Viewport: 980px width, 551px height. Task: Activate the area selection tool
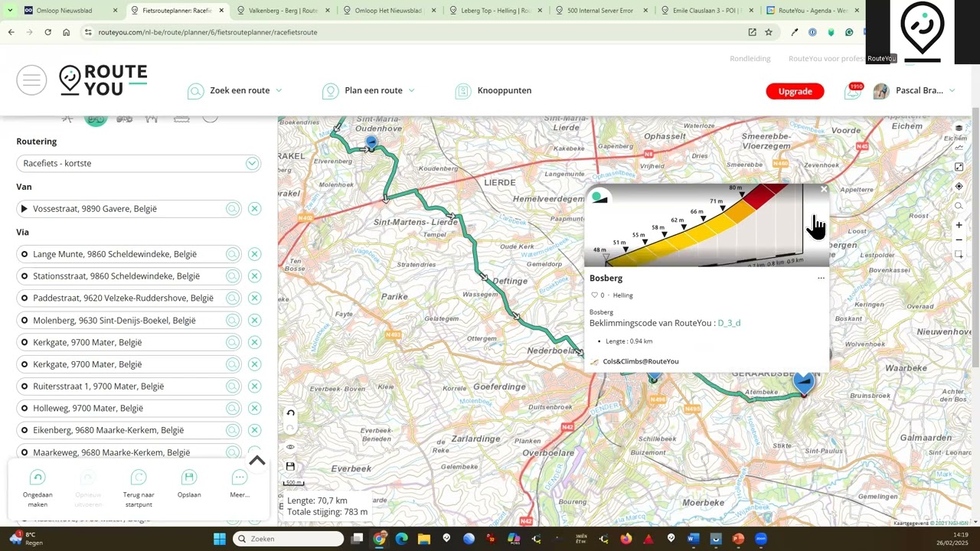click(959, 255)
